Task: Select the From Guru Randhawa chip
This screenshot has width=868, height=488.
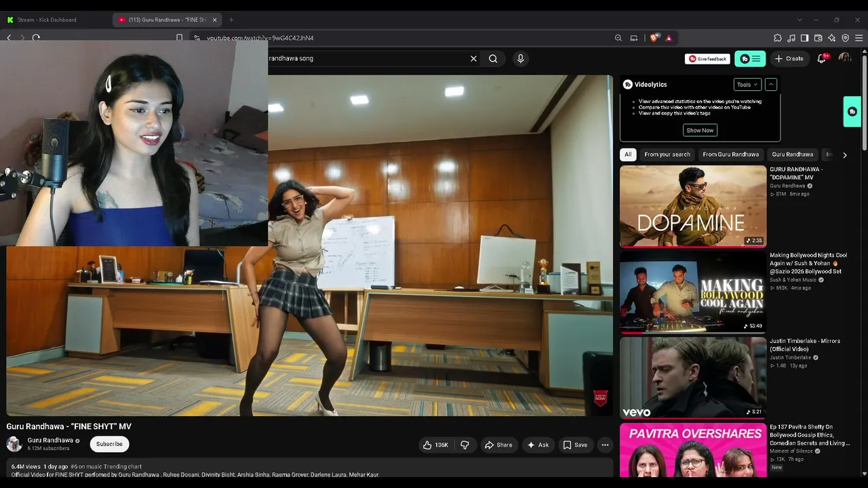Action: point(730,155)
